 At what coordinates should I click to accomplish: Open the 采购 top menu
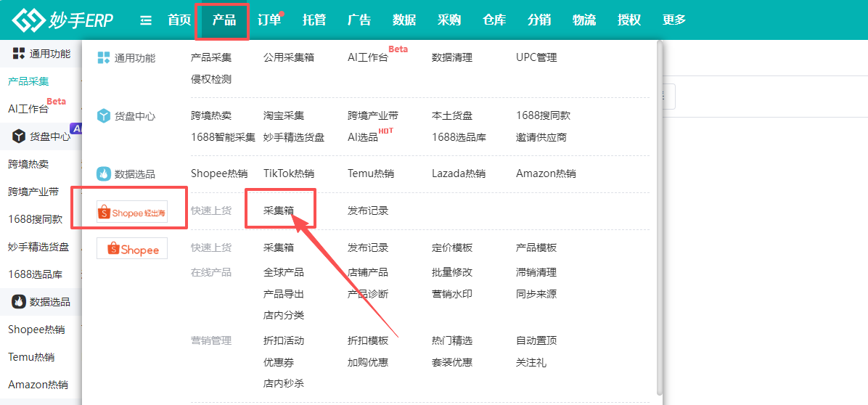pyautogui.click(x=449, y=20)
